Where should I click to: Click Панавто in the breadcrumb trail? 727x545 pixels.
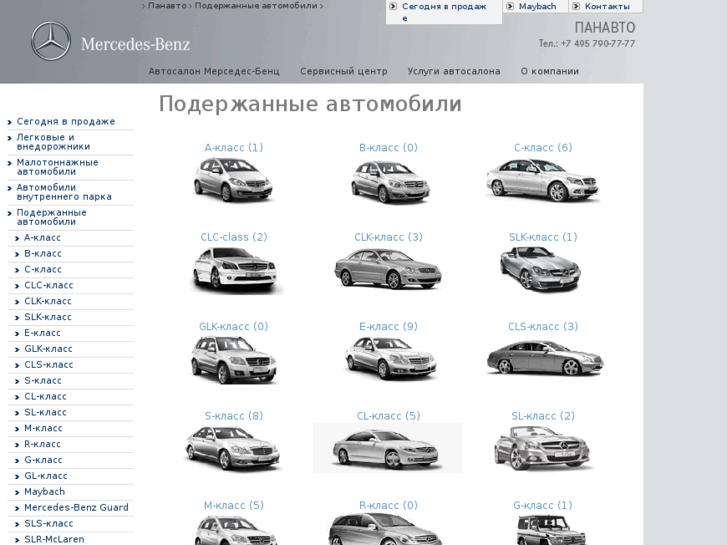point(167,6)
